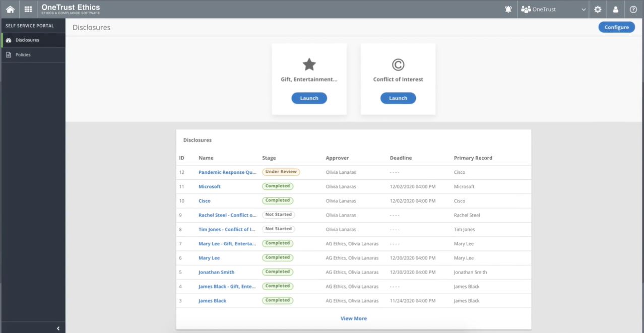The height and width of the screenshot is (333, 644).
Task: Go to the Home icon
Action: [10, 9]
